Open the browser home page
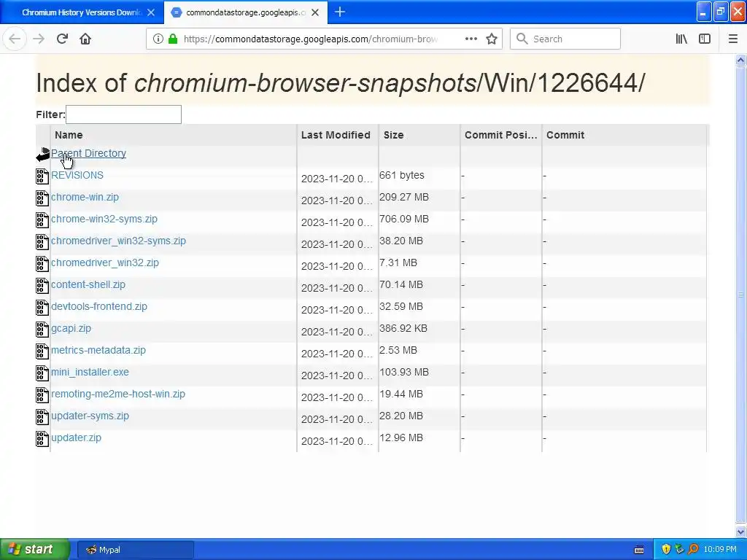Viewport: 747px width, 560px height. [x=85, y=39]
